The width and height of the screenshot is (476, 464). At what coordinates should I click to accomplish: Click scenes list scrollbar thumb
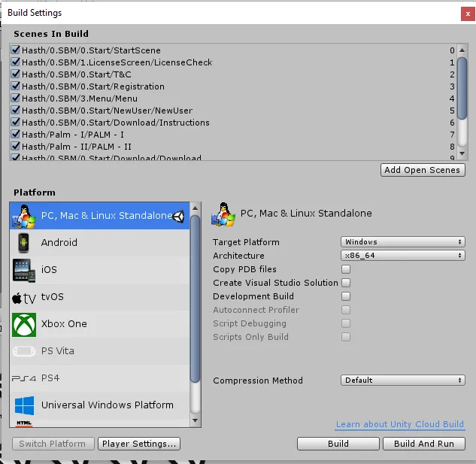click(462, 88)
